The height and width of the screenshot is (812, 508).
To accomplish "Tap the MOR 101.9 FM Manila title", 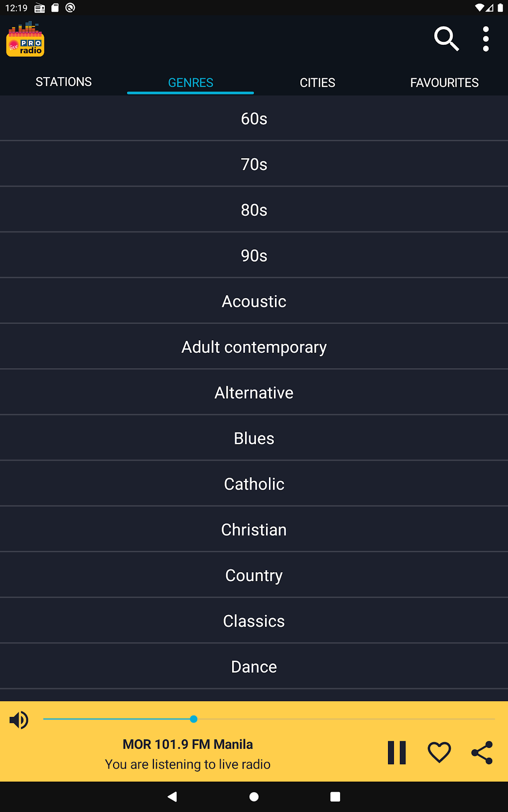I will pyautogui.click(x=188, y=744).
